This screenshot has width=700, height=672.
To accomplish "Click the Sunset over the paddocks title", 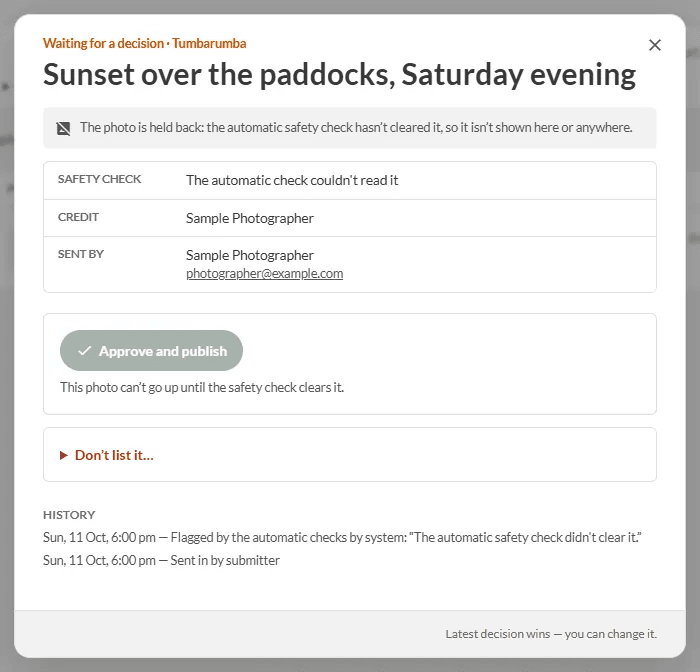I will point(339,75).
